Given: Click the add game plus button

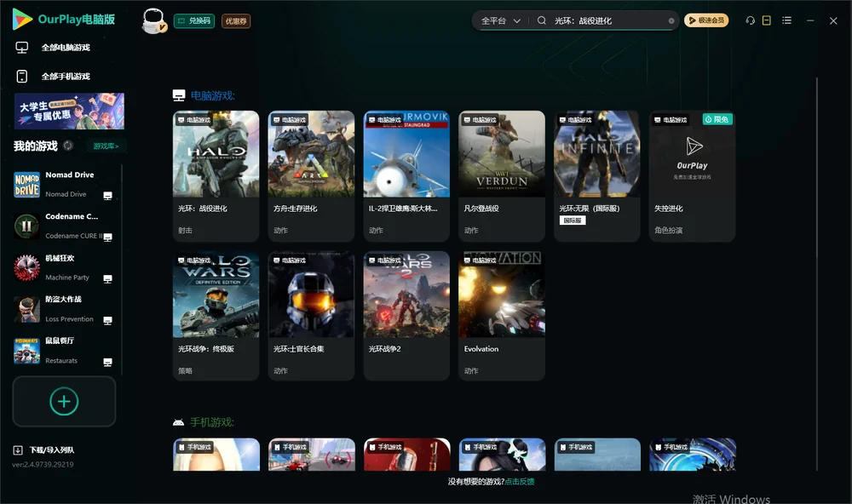Looking at the screenshot, I should coord(64,401).
